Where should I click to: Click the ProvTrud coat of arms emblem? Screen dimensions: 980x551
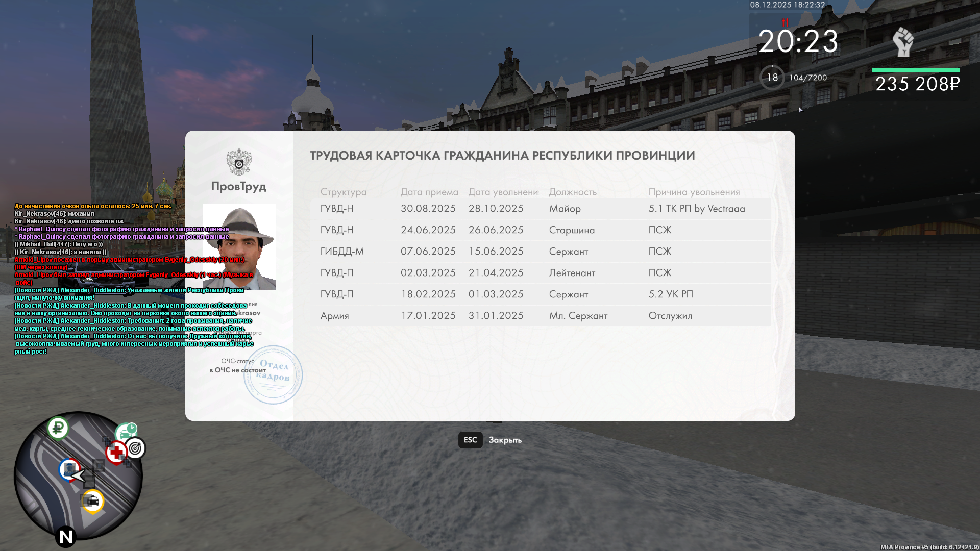pyautogui.click(x=239, y=162)
